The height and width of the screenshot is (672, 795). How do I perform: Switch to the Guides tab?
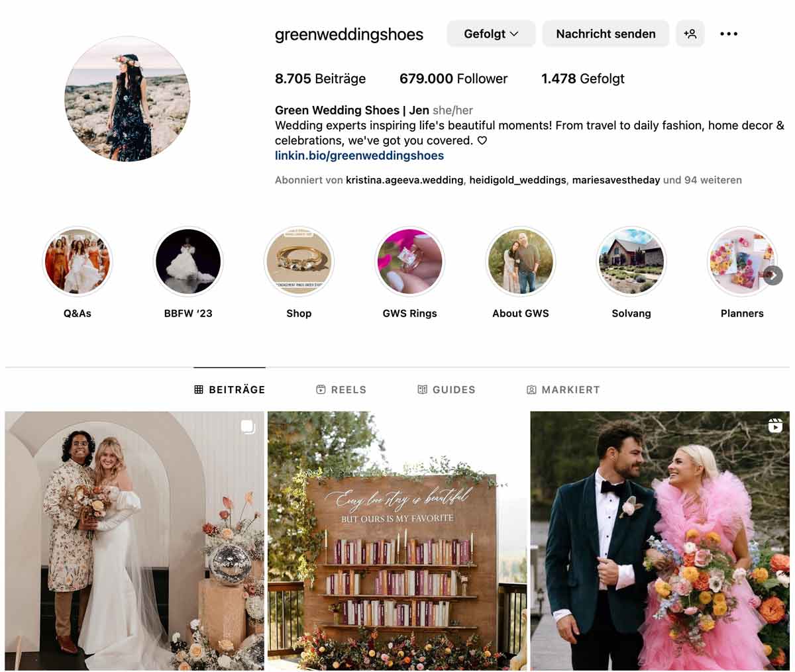(447, 389)
